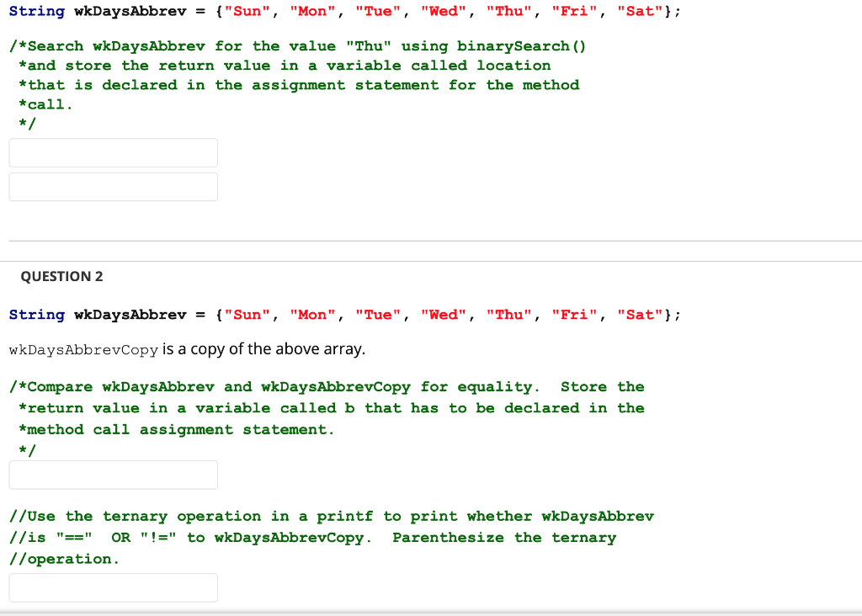This screenshot has width=862, height=616.
Task: Select the "Thu" string in the first array
Action: pos(508,11)
